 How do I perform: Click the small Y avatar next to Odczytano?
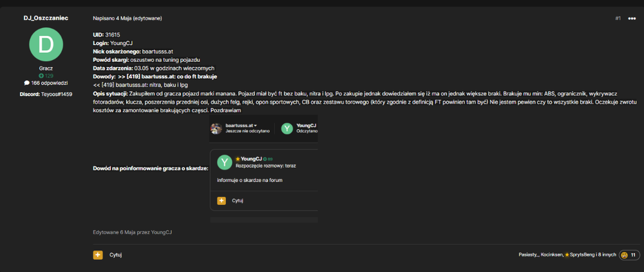(287, 128)
